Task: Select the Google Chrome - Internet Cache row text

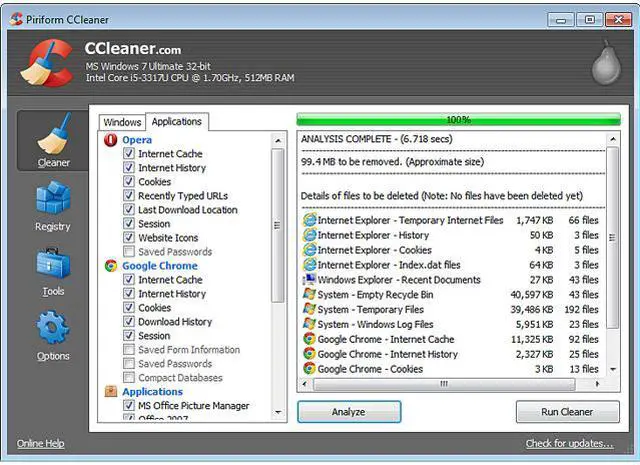Action: [386, 339]
